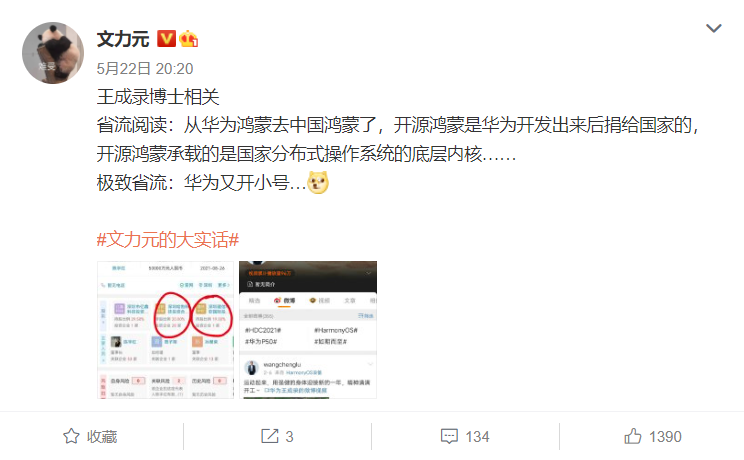Viewport: 744px width, 460px height.
Task: Click the comment bubble icon
Action: coord(449,436)
